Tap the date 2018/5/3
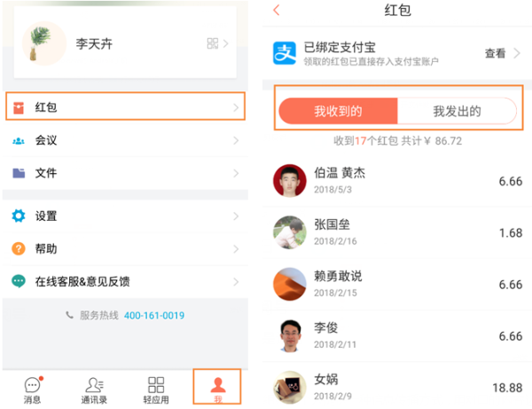The image size is (532, 409). [x=332, y=189]
